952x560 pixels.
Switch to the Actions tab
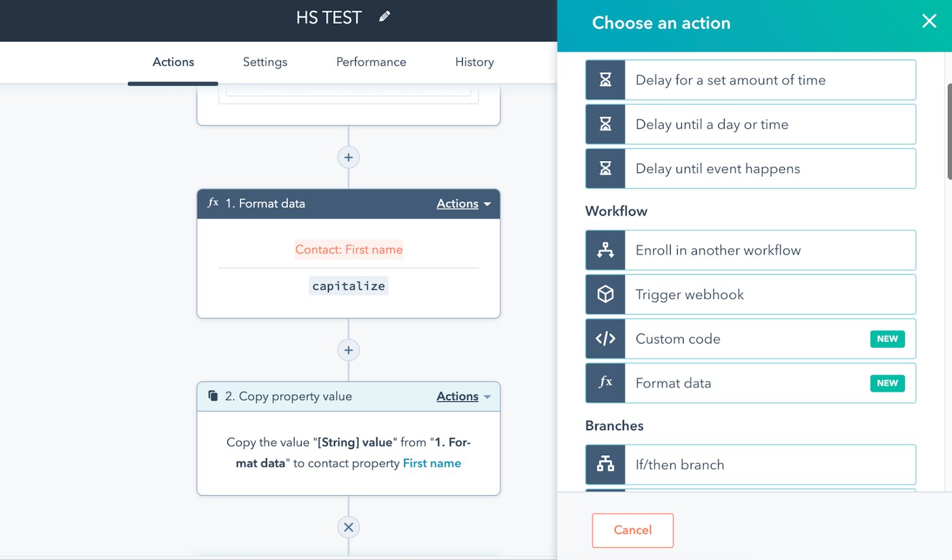click(x=173, y=62)
